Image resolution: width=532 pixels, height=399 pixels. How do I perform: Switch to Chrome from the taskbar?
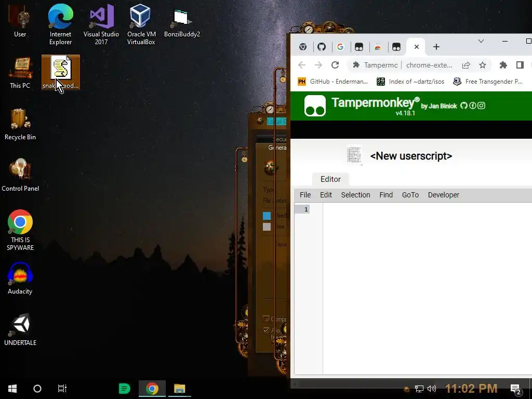(x=152, y=389)
